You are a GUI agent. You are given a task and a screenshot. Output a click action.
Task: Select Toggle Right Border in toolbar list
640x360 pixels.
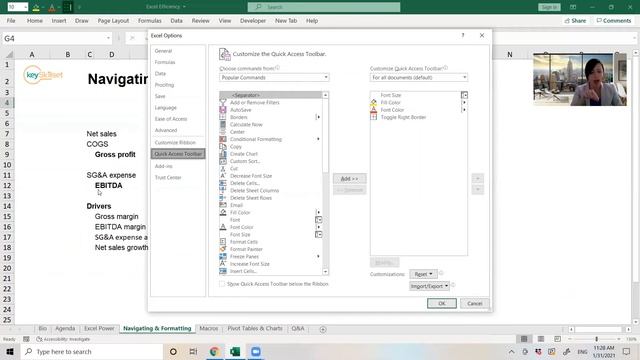coord(419,117)
